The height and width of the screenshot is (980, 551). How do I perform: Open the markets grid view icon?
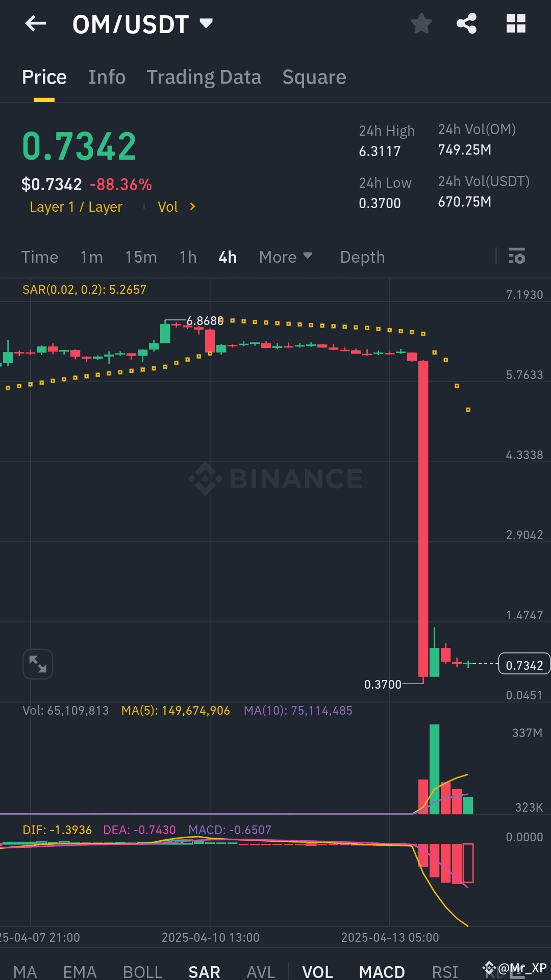click(x=516, y=23)
